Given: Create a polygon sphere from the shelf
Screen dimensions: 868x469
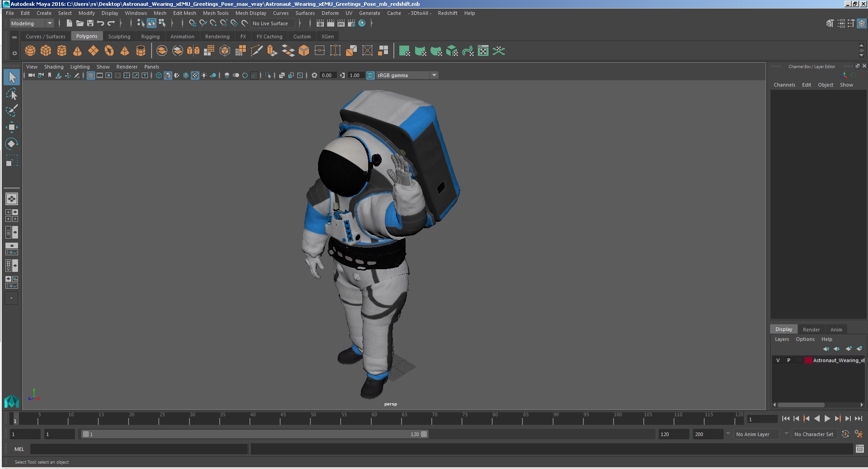Looking at the screenshot, I should (30, 51).
